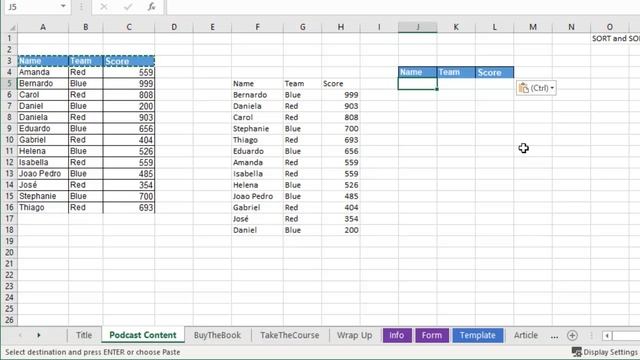Click the formula bar Cancel X icon
640x360 pixels.
pos(104,7)
